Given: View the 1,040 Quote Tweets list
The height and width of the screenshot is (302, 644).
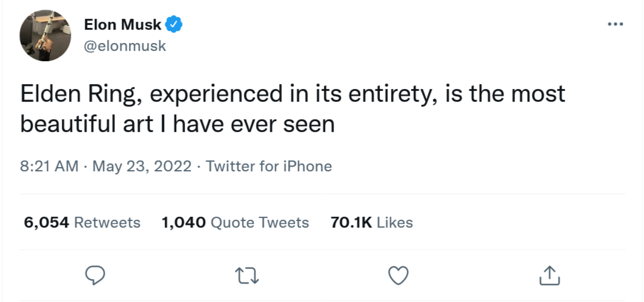Looking at the screenshot, I should point(235,222).
